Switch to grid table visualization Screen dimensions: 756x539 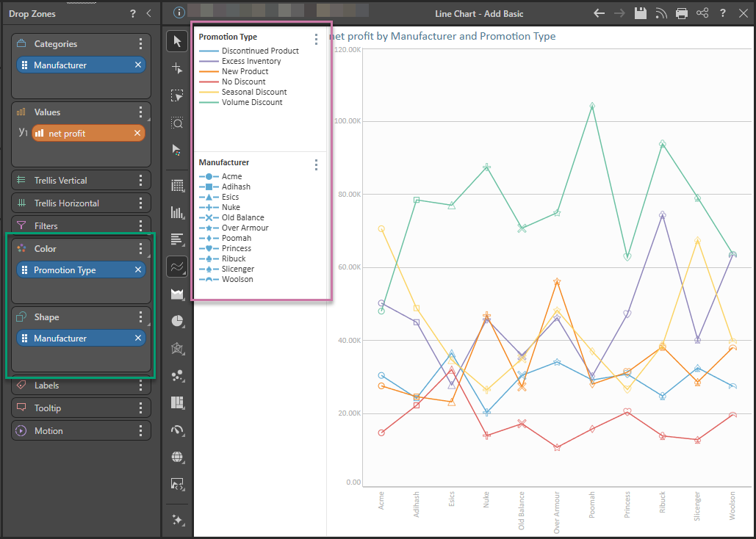177,185
